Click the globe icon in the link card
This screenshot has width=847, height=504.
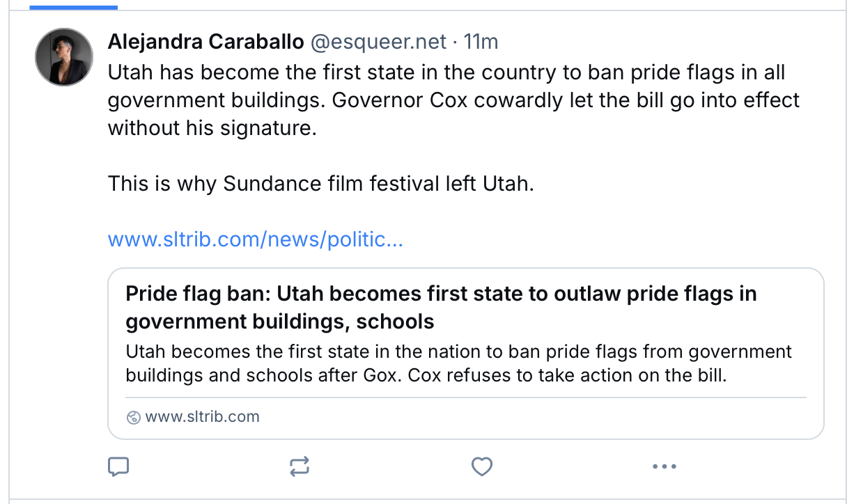(134, 418)
